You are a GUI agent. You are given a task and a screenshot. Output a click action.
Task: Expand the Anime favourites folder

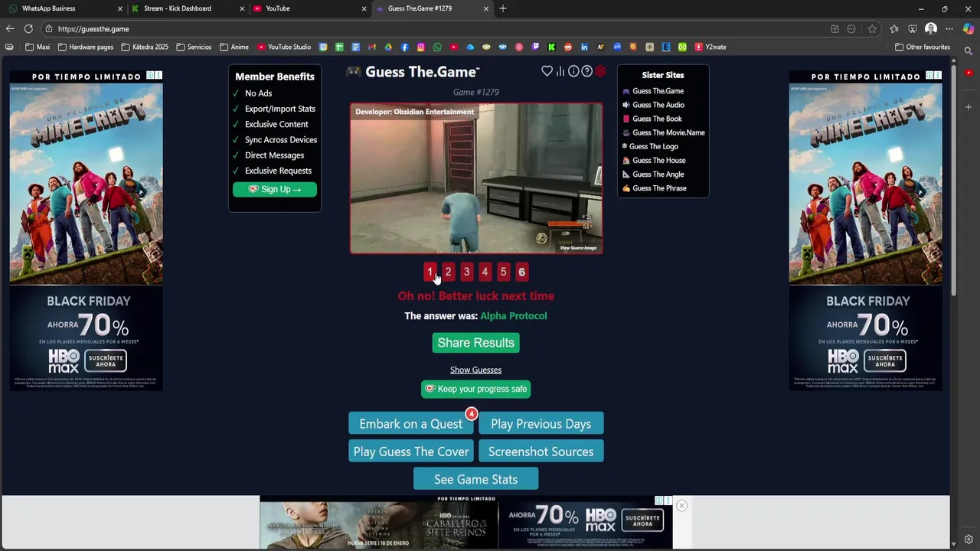[234, 47]
